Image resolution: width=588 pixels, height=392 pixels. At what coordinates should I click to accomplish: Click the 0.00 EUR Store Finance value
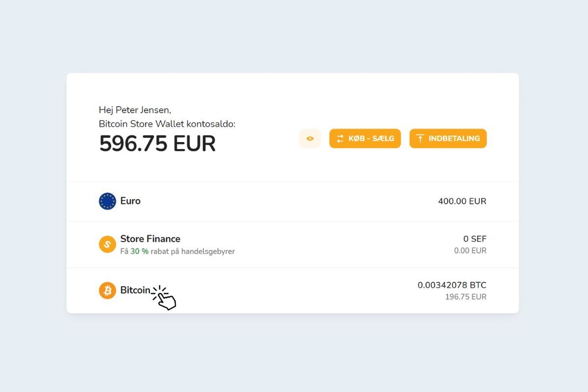pyautogui.click(x=470, y=250)
